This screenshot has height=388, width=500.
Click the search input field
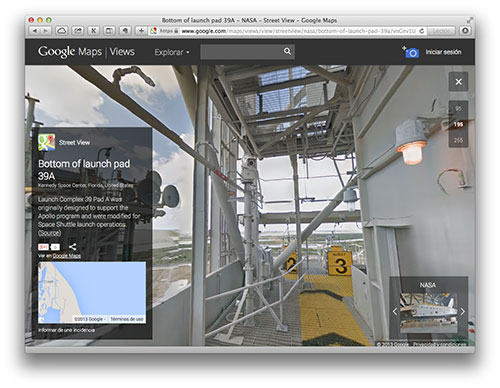click(241, 52)
